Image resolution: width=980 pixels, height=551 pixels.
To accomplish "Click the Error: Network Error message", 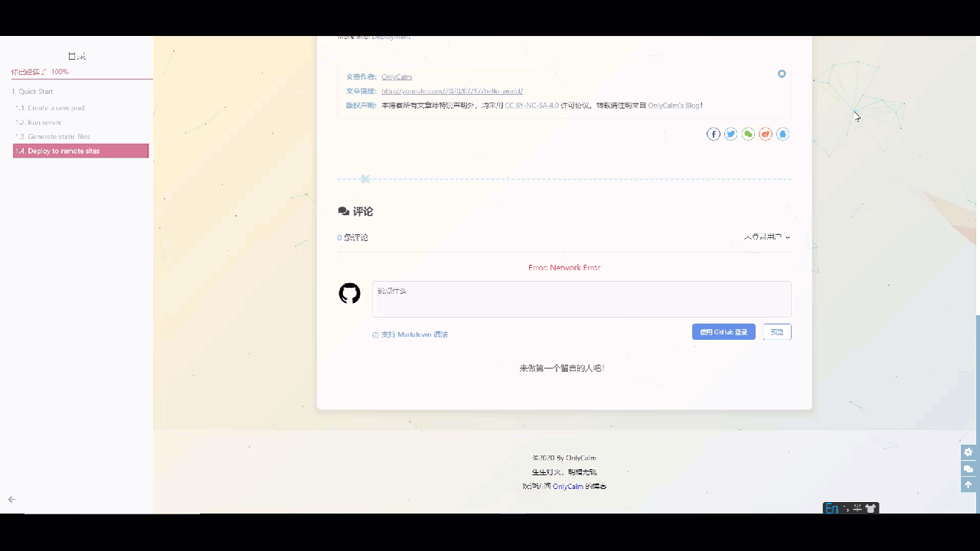I will (564, 268).
